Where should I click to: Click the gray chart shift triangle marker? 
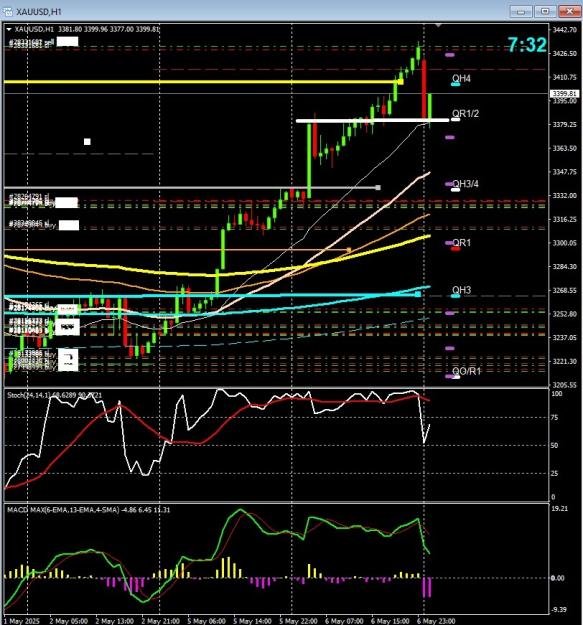tap(438, 26)
